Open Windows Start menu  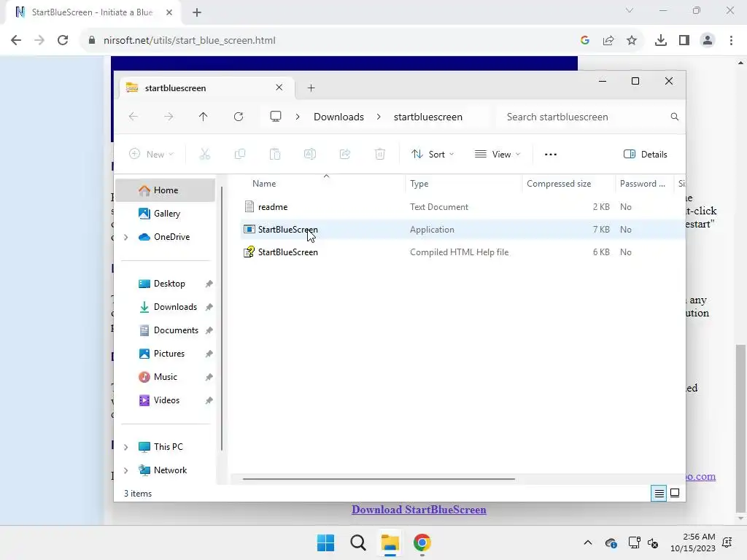(x=326, y=542)
